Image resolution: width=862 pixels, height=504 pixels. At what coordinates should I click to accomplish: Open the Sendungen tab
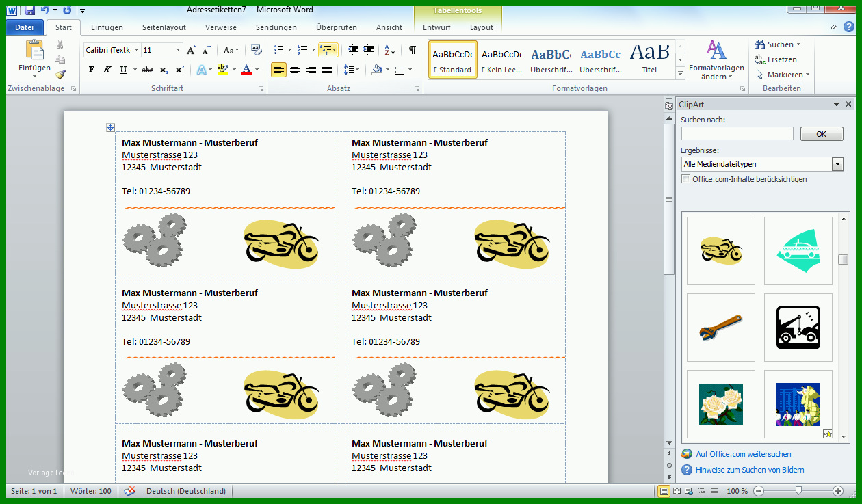(x=276, y=27)
